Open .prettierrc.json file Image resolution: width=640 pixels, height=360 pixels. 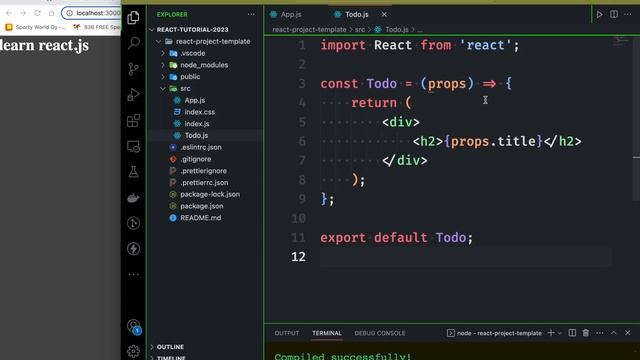(204, 183)
